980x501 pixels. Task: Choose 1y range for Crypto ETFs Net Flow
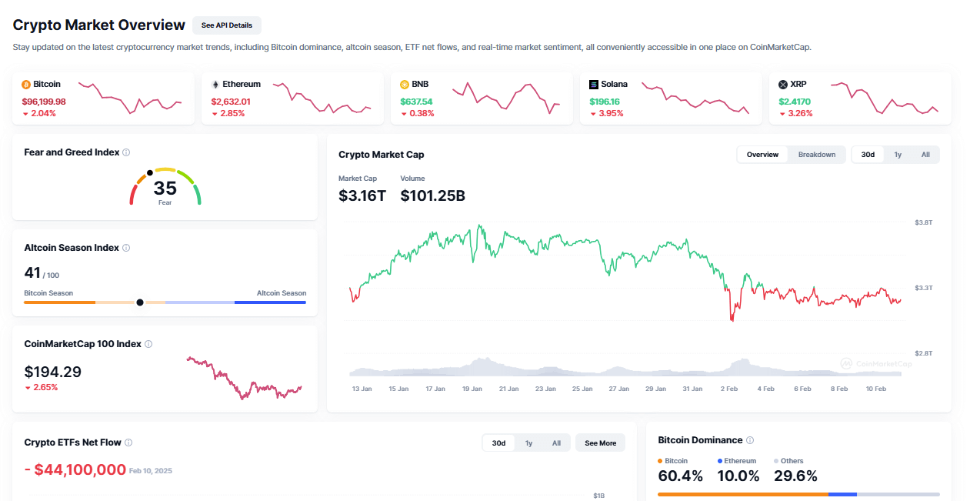[x=528, y=443]
